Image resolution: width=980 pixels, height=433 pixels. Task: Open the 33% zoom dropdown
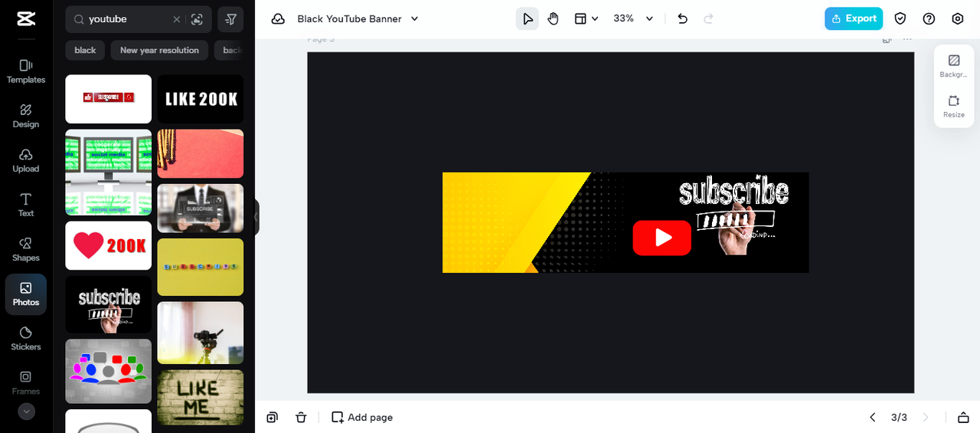[x=633, y=19]
